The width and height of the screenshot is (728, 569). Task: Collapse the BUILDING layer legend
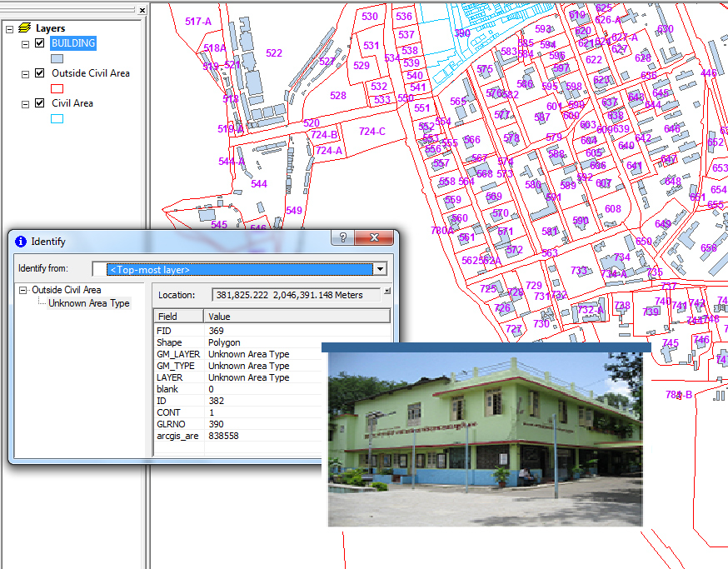[26, 44]
